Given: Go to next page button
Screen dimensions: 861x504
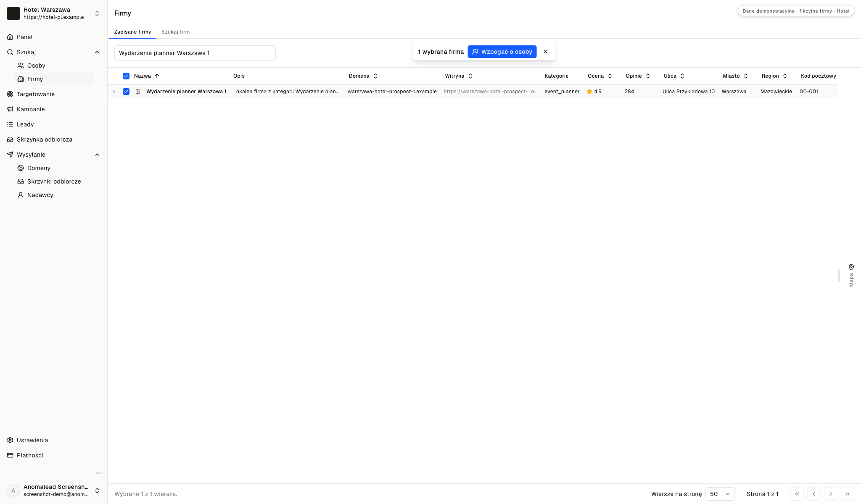Looking at the screenshot, I should (831, 494).
